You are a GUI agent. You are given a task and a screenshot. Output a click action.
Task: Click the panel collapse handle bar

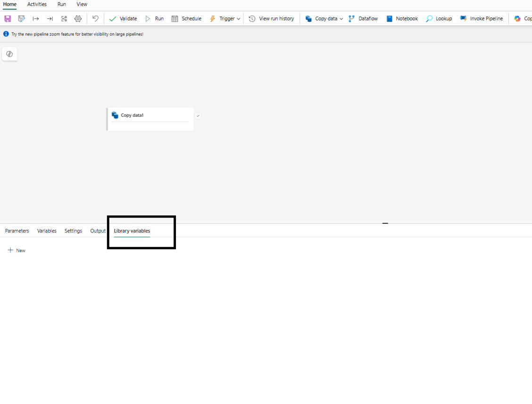click(x=385, y=223)
